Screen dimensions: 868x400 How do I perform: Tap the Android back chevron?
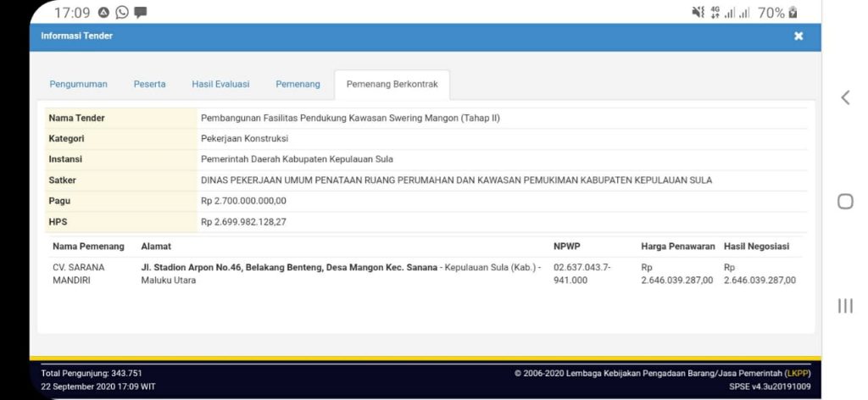(x=845, y=98)
